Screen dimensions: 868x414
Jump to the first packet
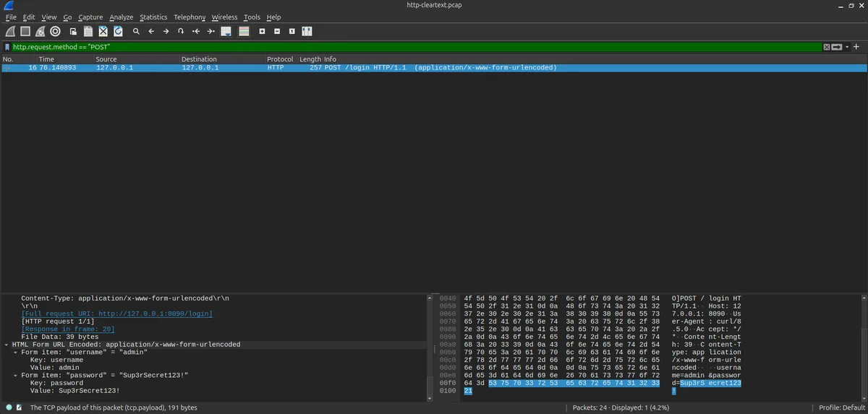(196, 31)
